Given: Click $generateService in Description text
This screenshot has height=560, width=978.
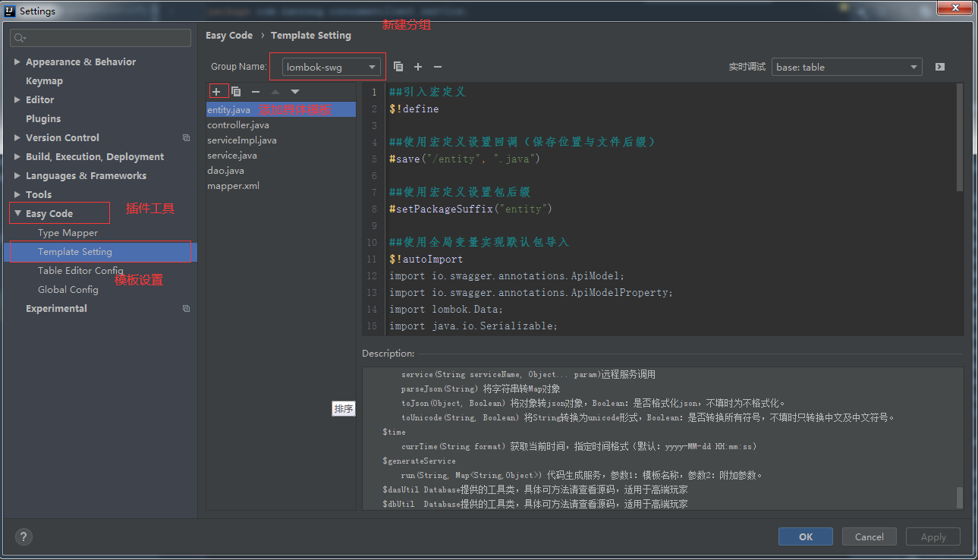Looking at the screenshot, I should 419,461.
